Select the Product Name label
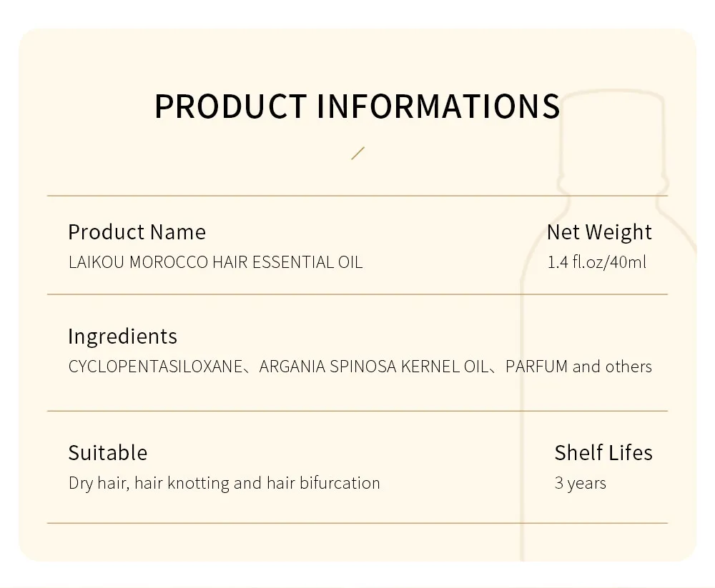This screenshot has height=588, width=715. (x=137, y=232)
